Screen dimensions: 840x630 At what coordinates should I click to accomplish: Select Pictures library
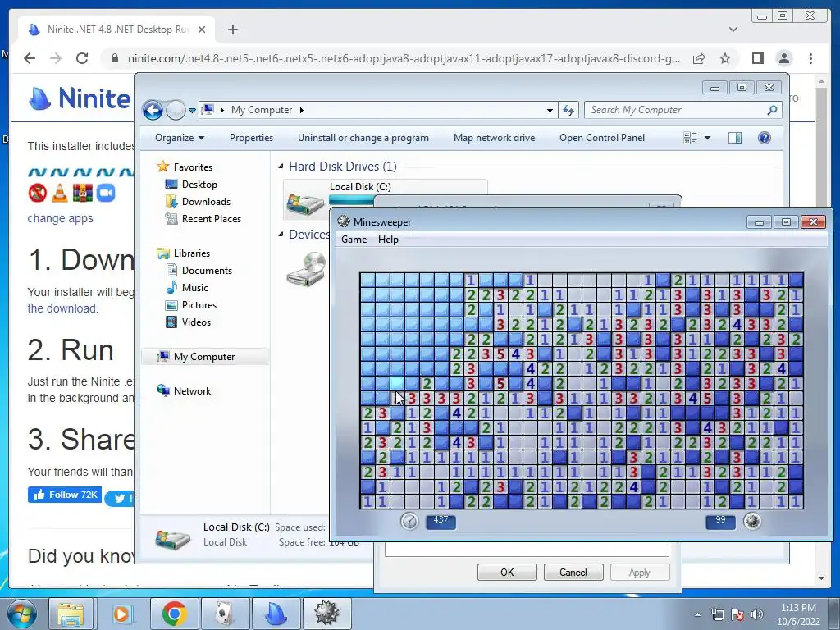[191, 305]
